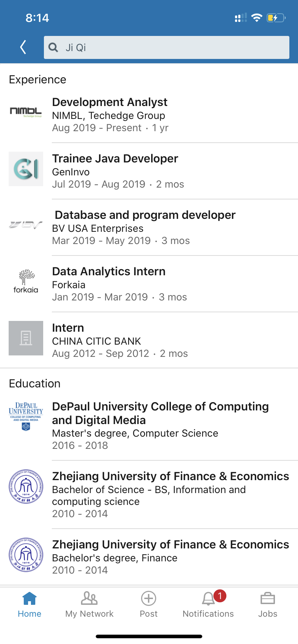Viewport: 298px width, 644px height.
Task: Tap the notifications bell icon
Action: click(x=208, y=599)
